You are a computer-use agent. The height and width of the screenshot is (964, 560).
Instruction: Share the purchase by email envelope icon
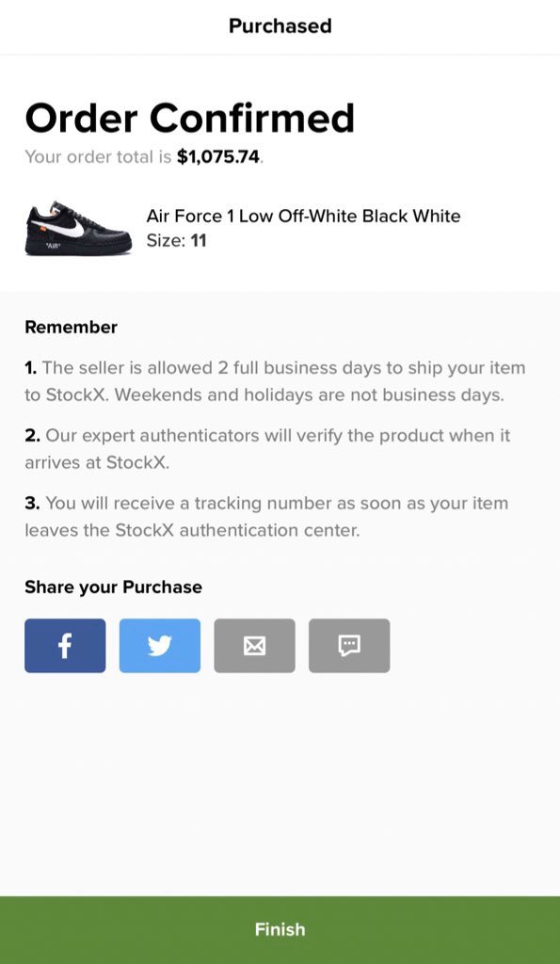[254, 646]
